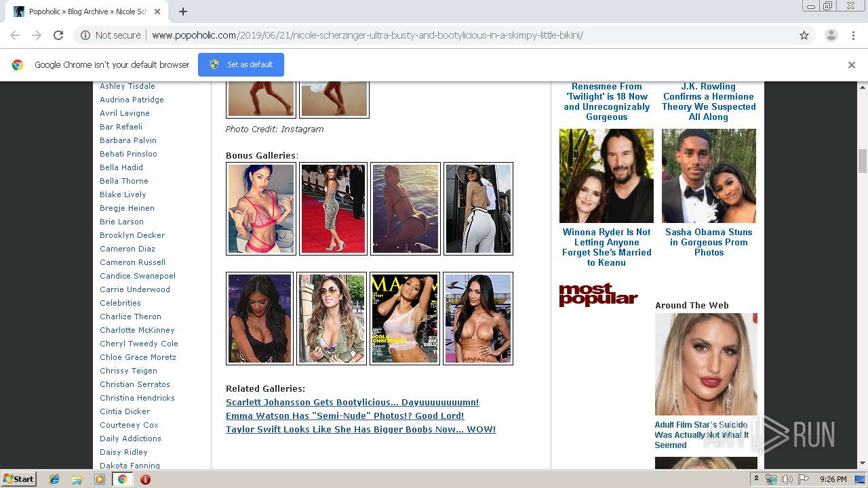Open the red stop-sign taskbar icon
Viewport: 868px width, 488px height.
[x=145, y=479]
